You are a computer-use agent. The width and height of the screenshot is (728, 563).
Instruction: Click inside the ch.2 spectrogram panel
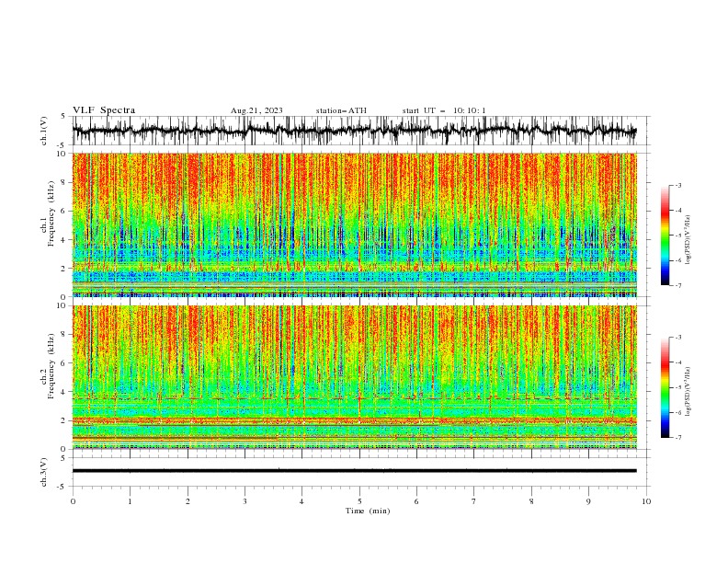pos(354,377)
